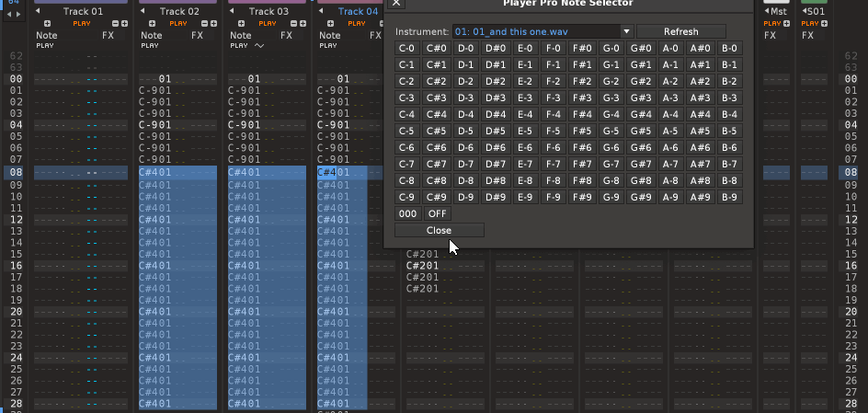Toggle PLAY mute state on Track 01
The image size is (868, 413).
(81, 23)
